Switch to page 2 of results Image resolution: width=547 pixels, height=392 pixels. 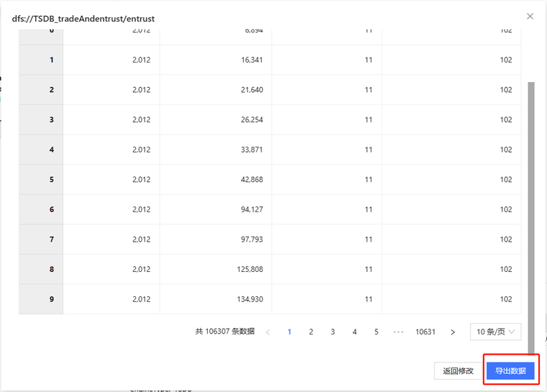pos(311,332)
